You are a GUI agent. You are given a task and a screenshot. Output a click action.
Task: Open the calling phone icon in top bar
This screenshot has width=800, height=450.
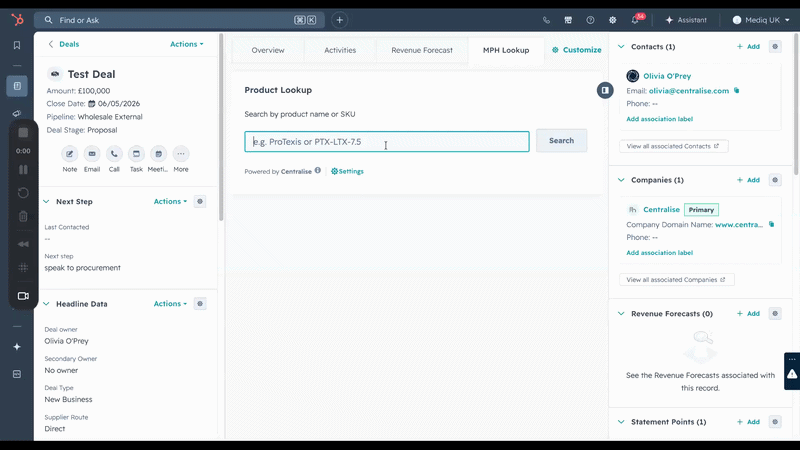(546, 20)
